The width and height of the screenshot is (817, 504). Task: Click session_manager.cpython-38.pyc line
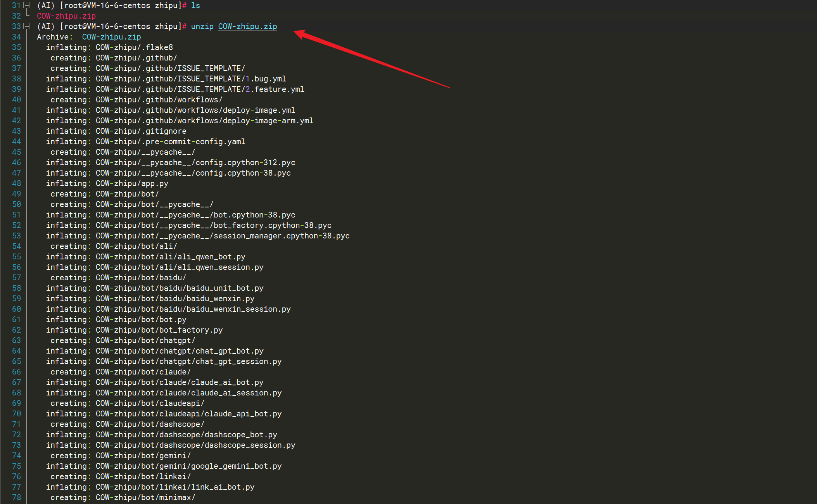pyautogui.click(x=282, y=236)
